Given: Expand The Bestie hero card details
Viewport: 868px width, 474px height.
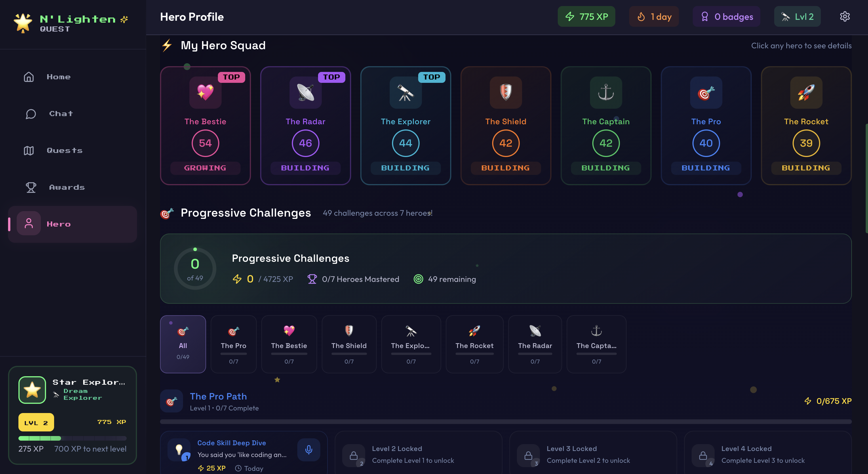Looking at the screenshot, I should click(x=205, y=126).
